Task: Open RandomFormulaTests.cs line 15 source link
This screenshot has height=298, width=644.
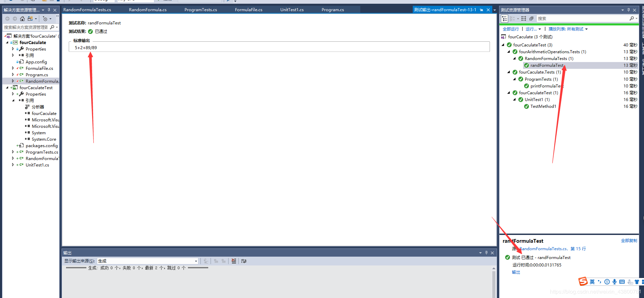Action: click(x=552, y=249)
